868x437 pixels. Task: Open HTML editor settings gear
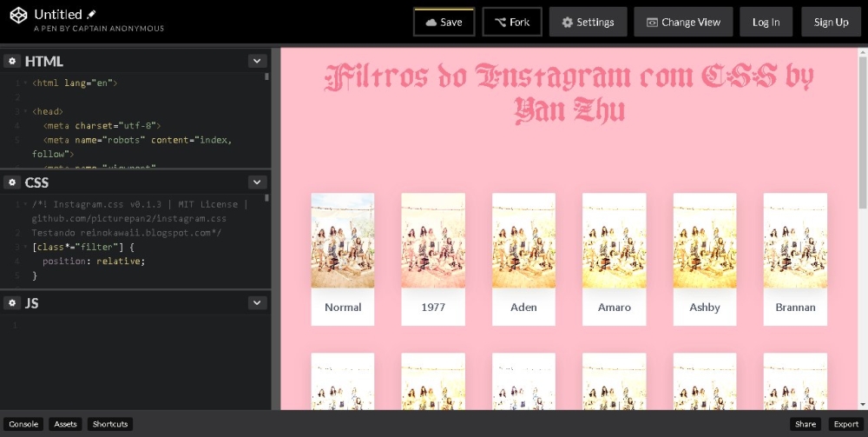[11, 61]
